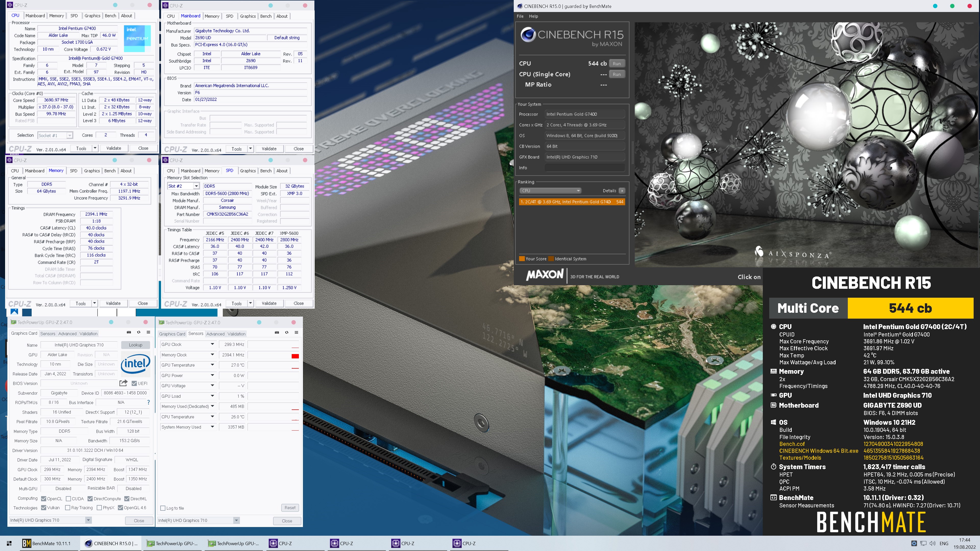Viewport: 980px width, 551px height.
Task: Open Memory Clock sensor dropdown
Action: tap(212, 355)
